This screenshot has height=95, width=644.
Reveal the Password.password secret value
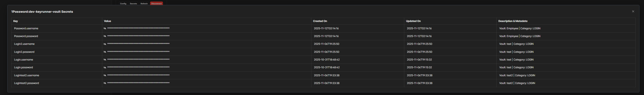[105, 36]
